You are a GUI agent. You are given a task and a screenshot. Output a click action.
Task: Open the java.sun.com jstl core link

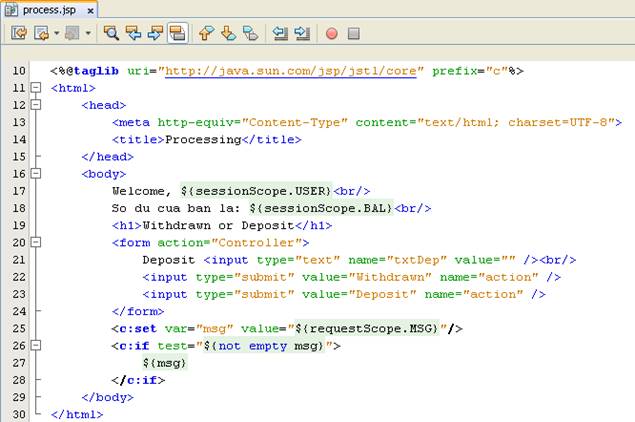(x=291, y=71)
